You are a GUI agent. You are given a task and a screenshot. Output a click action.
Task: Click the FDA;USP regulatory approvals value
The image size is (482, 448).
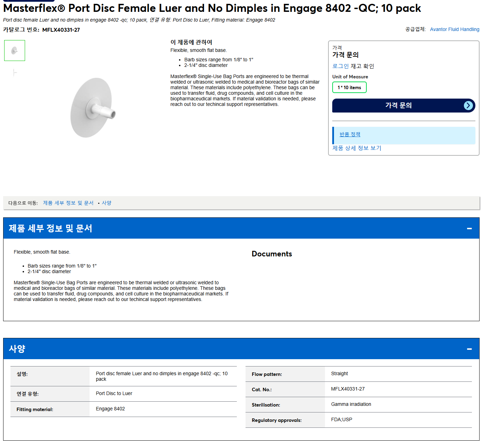[x=341, y=419]
